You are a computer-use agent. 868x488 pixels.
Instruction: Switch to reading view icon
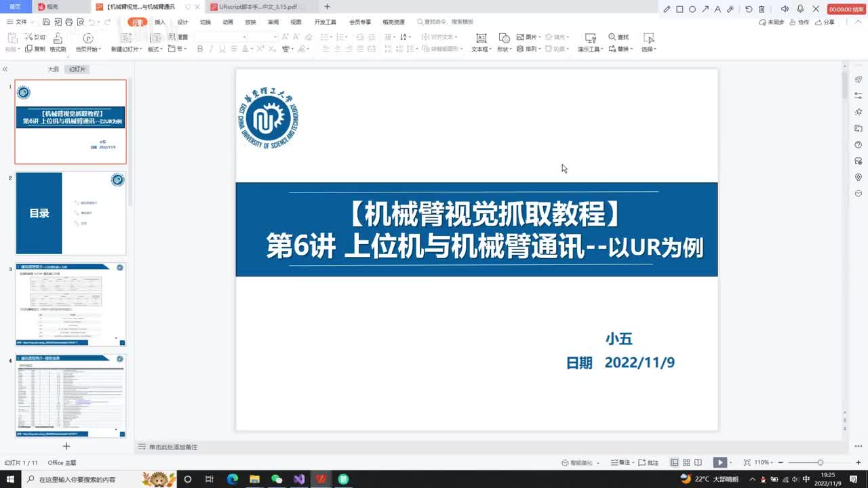pyautogui.click(x=698, y=462)
